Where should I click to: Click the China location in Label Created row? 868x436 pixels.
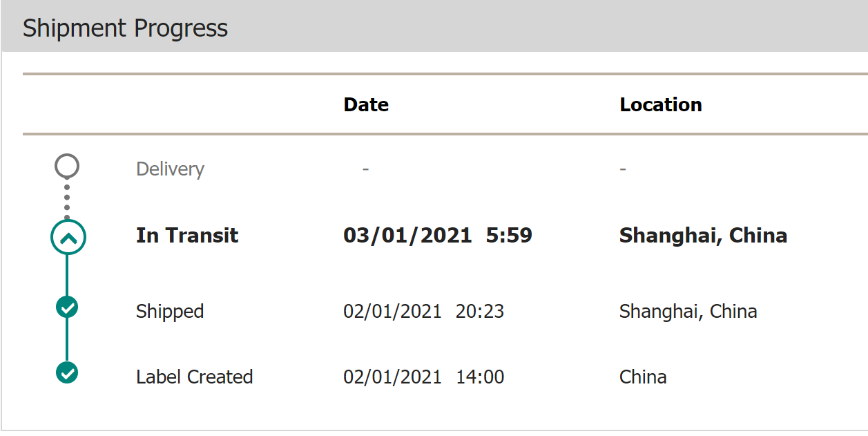643,377
